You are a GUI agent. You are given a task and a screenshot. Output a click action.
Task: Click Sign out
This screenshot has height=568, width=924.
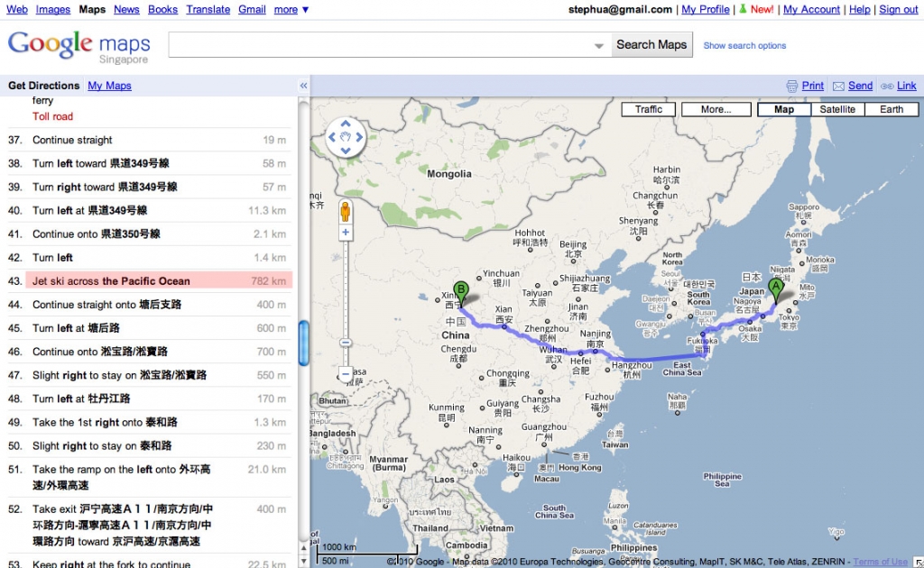[898, 9]
